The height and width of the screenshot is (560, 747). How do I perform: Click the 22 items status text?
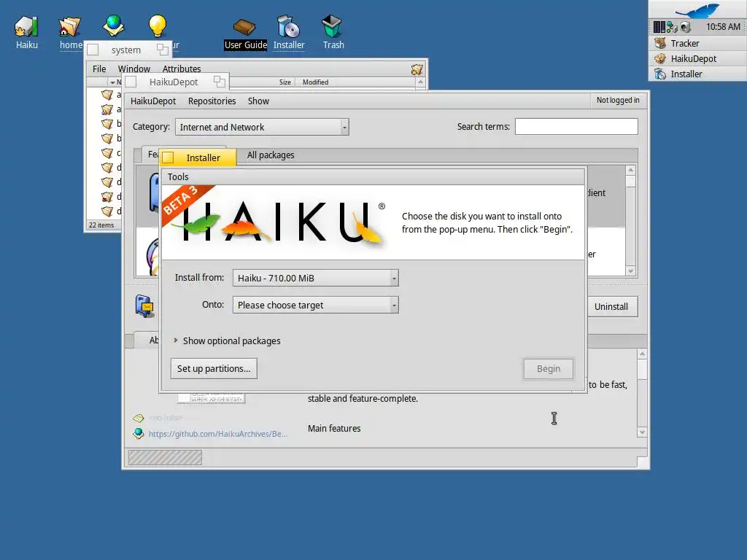(x=101, y=225)
